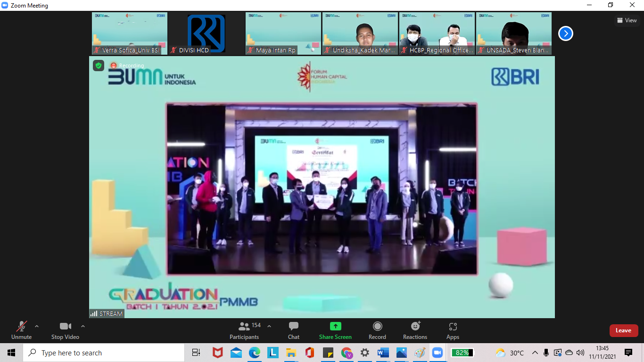Open McAfee from the taskbar

pyautogui.click(x=217, y=353)
